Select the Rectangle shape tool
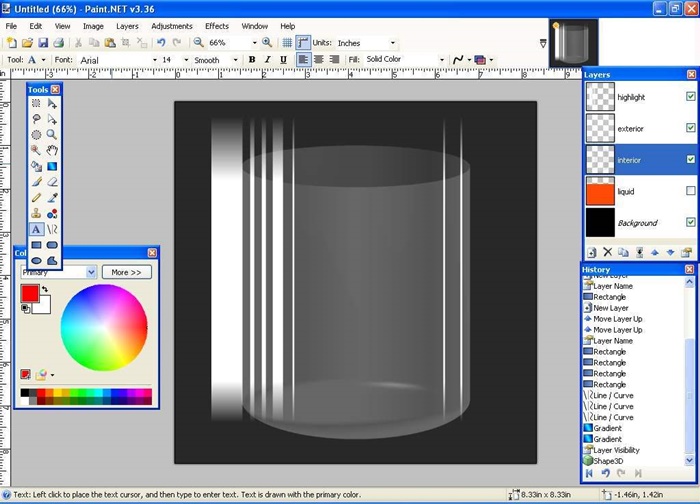This screenshot has height=504, width=700. [36, 245]
